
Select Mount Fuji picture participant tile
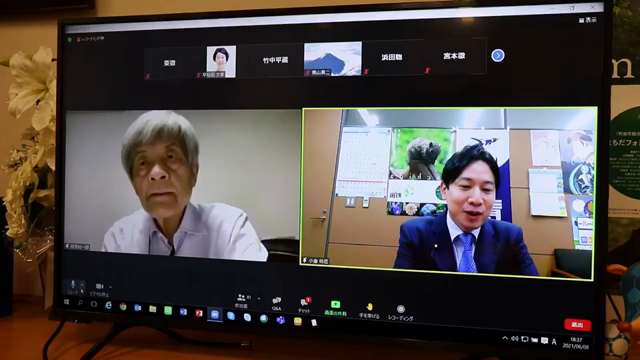[x=333, y=59]
